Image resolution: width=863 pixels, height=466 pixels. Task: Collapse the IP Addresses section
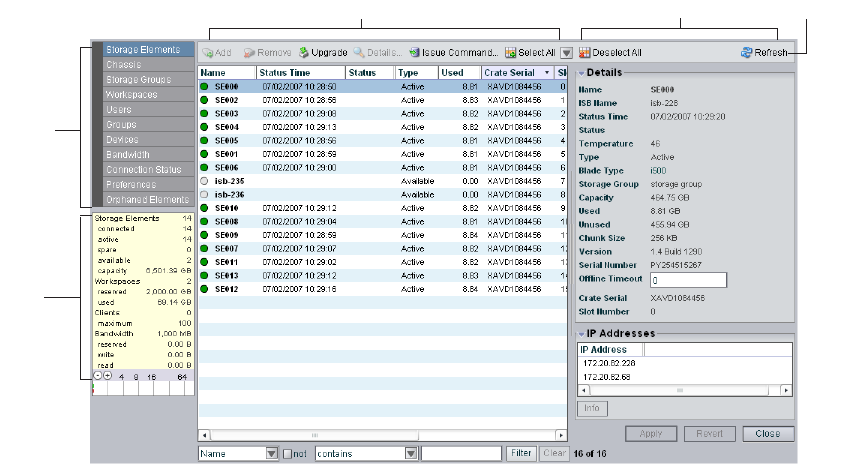point(581,332)
